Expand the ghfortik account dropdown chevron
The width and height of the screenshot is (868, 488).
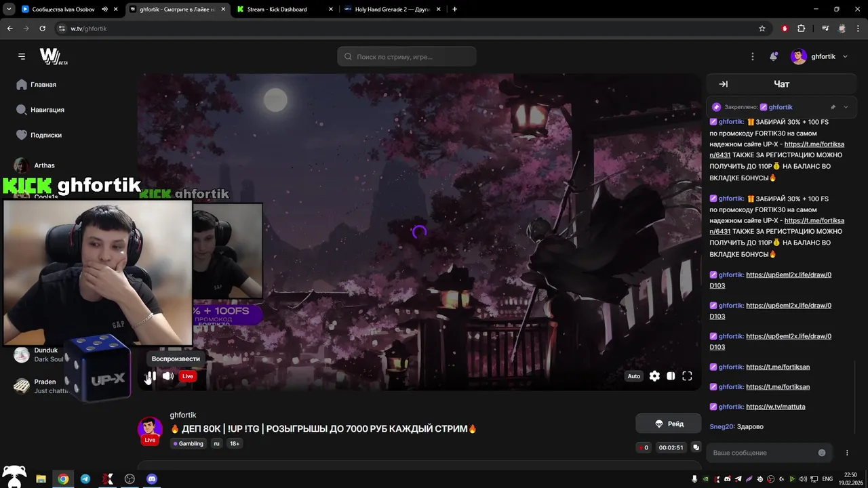845,56
